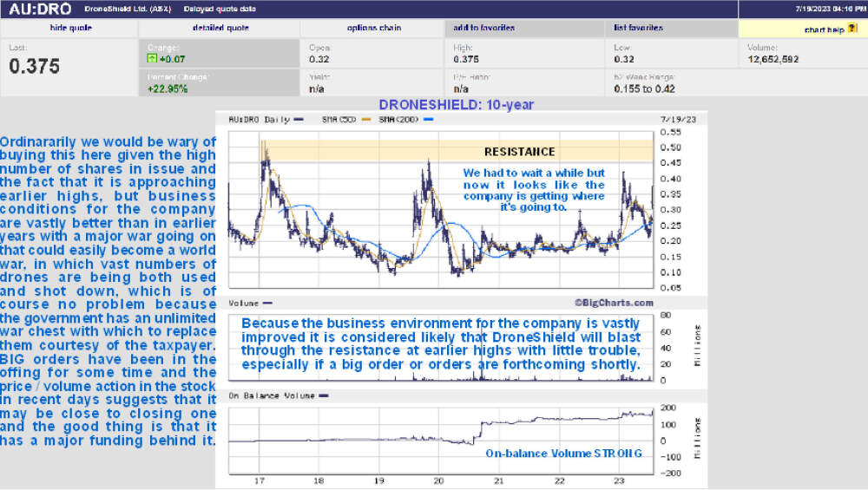The height and width of the screenshot is (490, 868).
Task: Click the OBV axis label 200
Action: click(668, 408)
